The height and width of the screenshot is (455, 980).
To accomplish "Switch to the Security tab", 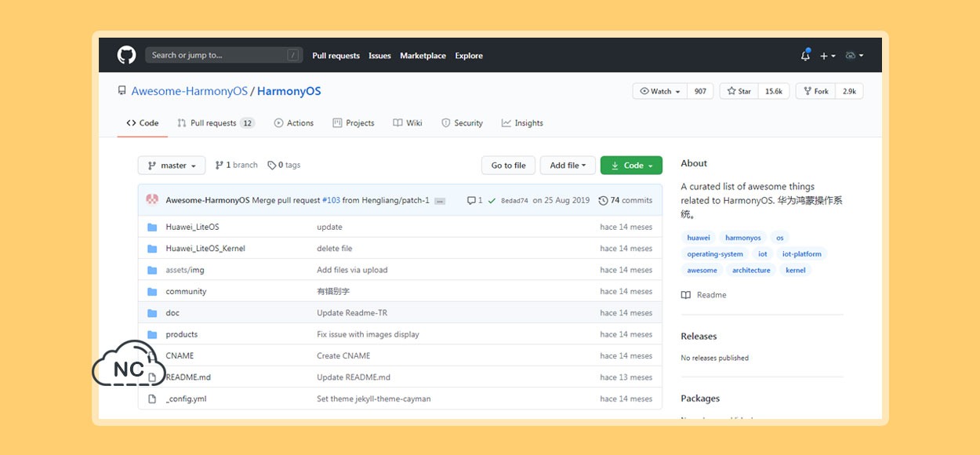I will [x=463, y=123].
